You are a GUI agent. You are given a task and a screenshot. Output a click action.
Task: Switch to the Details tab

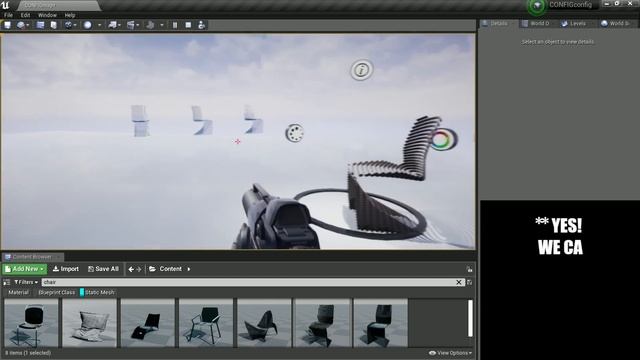(x=498, y=24)
